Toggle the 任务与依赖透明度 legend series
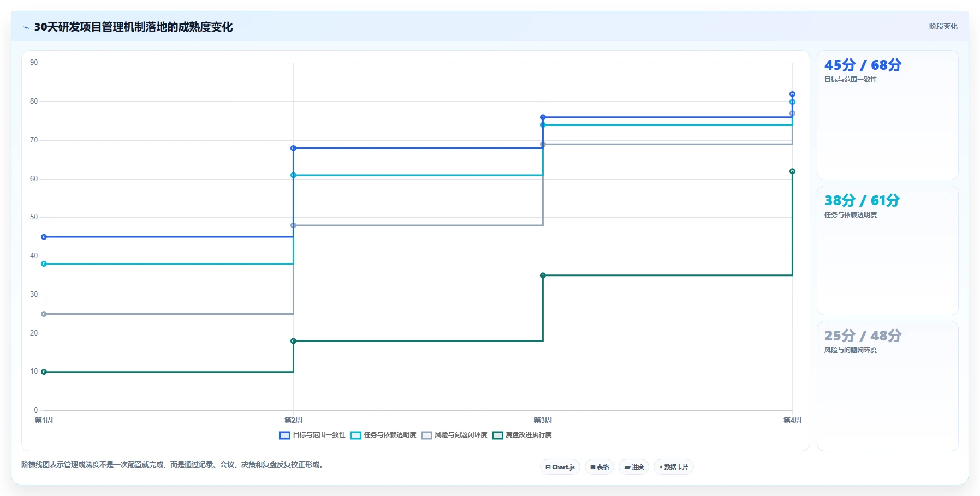The height and width of the screenshot is (496, 980). pyautogui.click(x=383, y=435)
